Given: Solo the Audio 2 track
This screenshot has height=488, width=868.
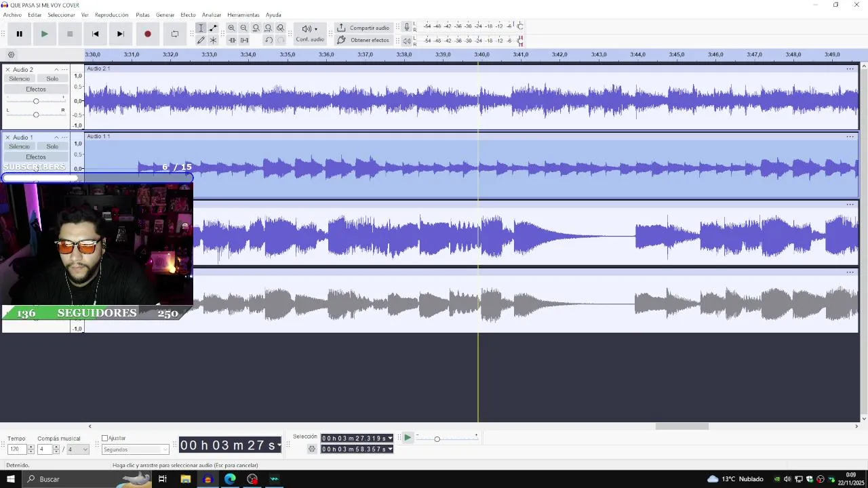Looking at the screenshot, I should [x=52, y=79].
